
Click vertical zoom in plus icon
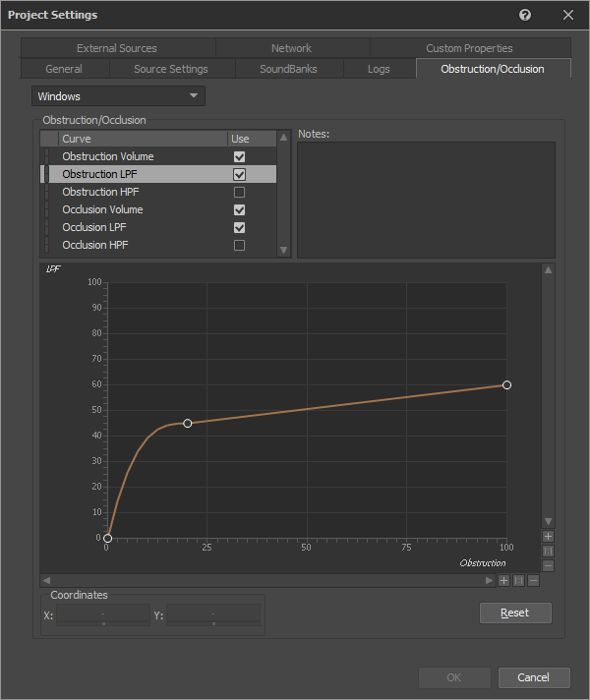pyautogui.click(x=548, y=536)
